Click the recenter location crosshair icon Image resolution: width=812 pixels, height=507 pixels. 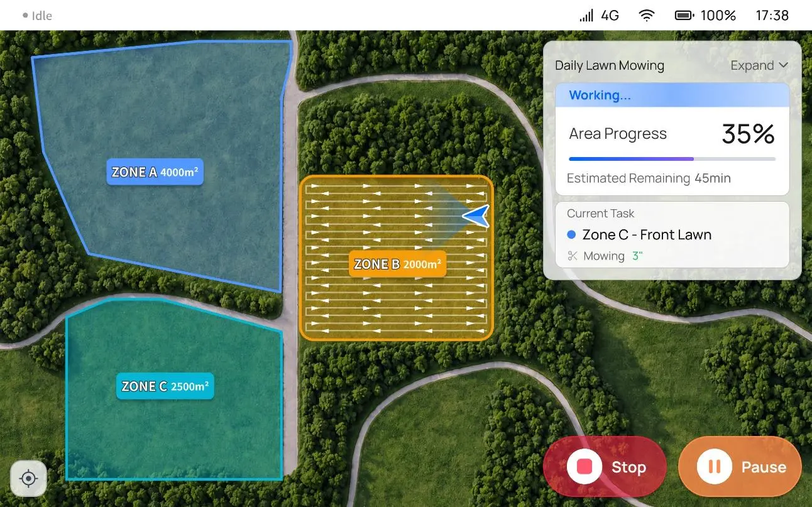point(28,479)
